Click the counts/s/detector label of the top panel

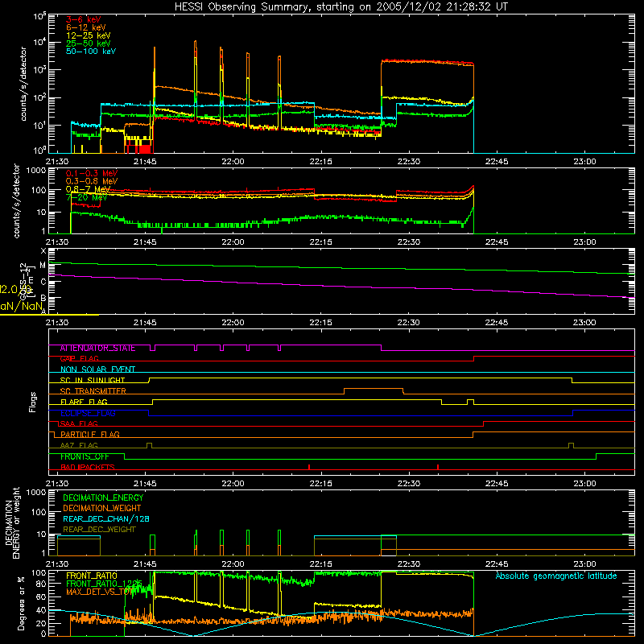click(23, 84)
